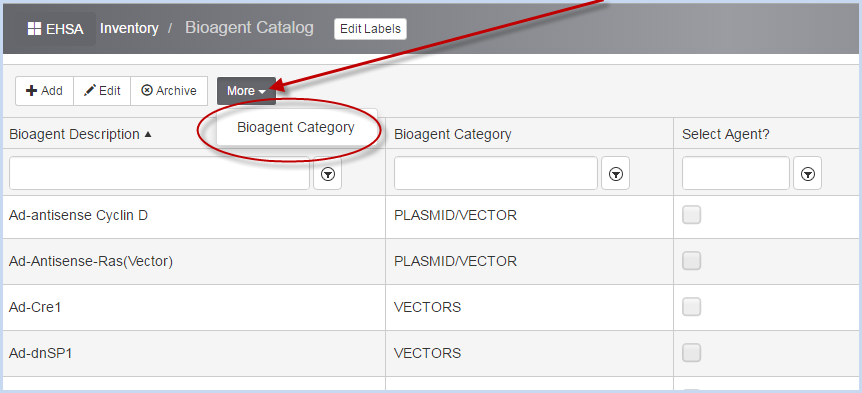The height and width of the screenshot is (393, 862).
Task: Select the Ad-Cre1 row
Action: [x=432, y=307]
